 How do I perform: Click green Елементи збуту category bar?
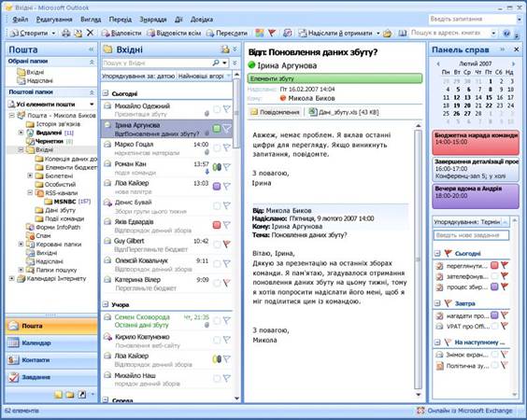point(335,78)
